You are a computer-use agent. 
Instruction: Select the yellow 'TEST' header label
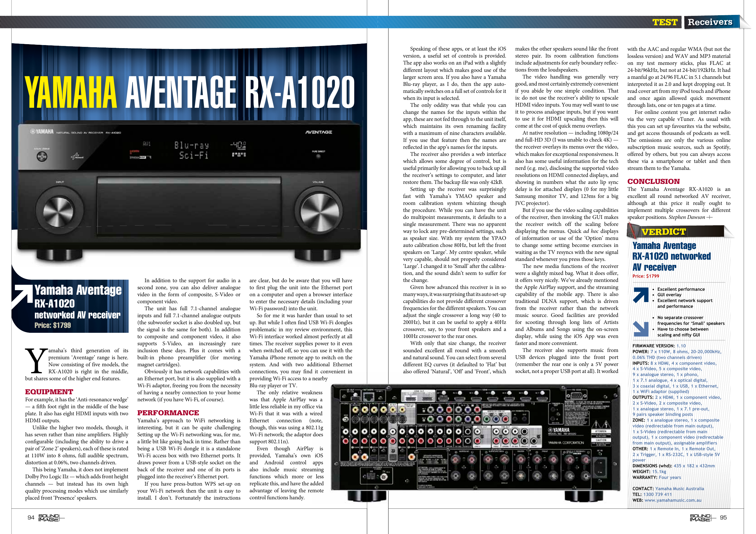665,22
